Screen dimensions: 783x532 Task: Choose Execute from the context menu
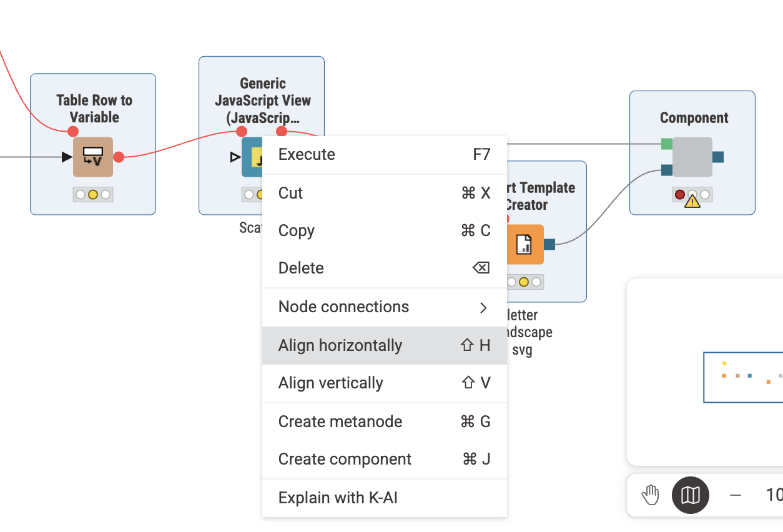coord(384,155)
